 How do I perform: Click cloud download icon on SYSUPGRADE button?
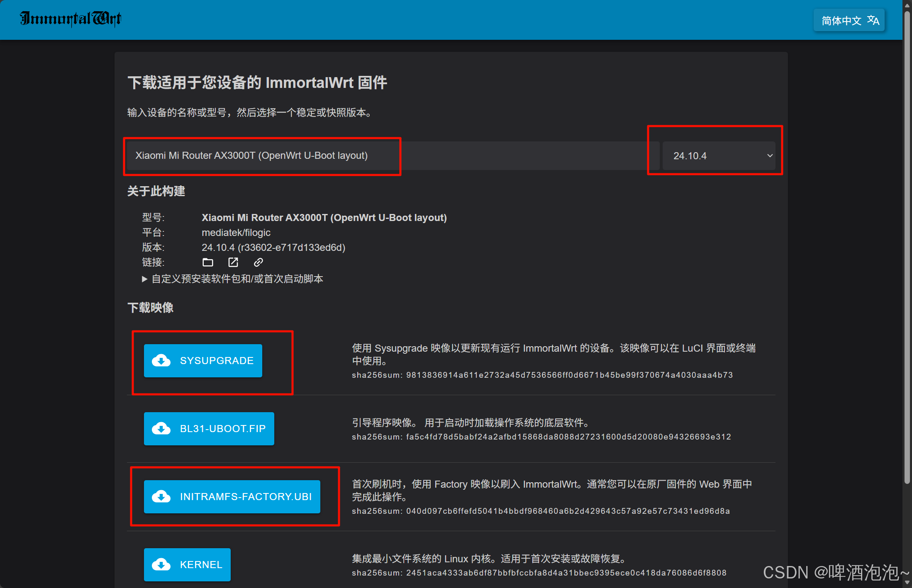[x=161, y=360]
